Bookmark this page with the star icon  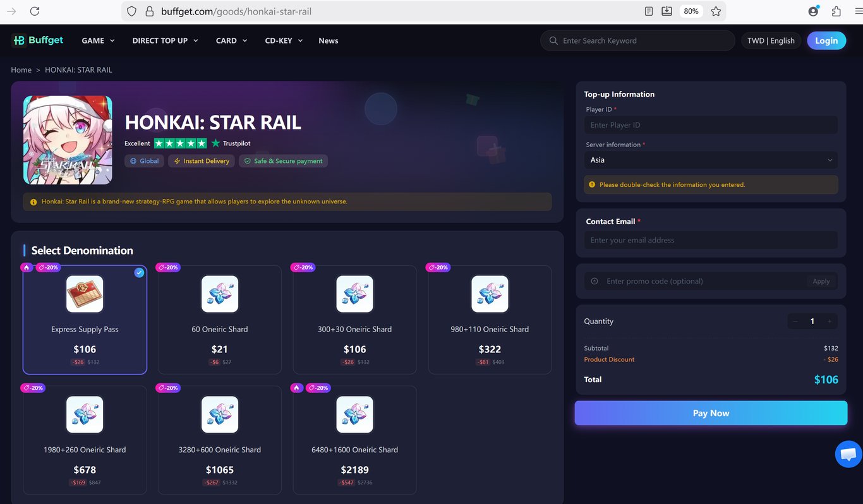(x=716, y=11)
